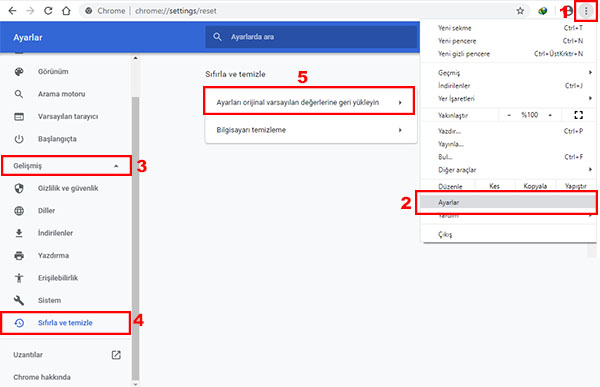
Task: Open Ayarları orijinal varsayılan değerlerine geri yükleyin arrow
Action: pyautogui.click(x=400, y=102)
